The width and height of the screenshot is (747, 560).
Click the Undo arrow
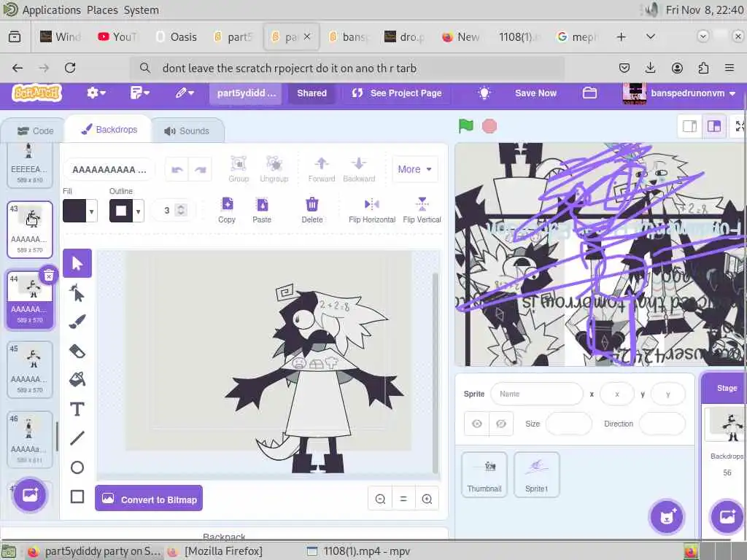pos(177,169)
